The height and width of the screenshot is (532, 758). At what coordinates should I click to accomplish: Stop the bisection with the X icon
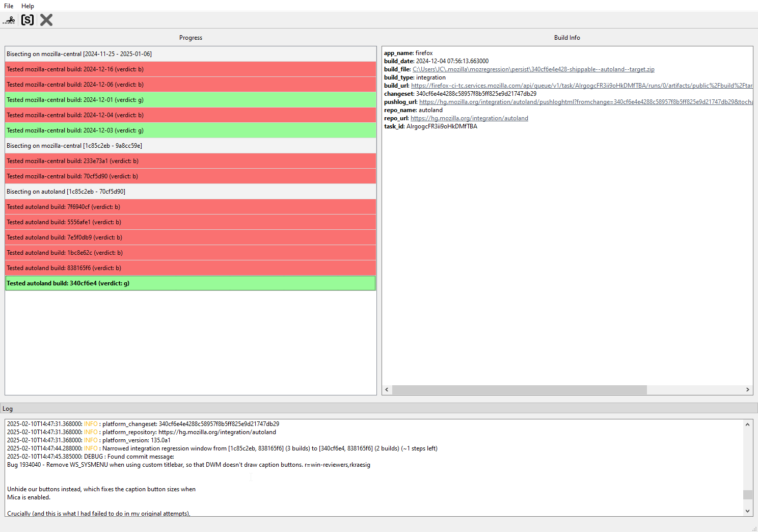pyautogui.click(x=46, y=20)
